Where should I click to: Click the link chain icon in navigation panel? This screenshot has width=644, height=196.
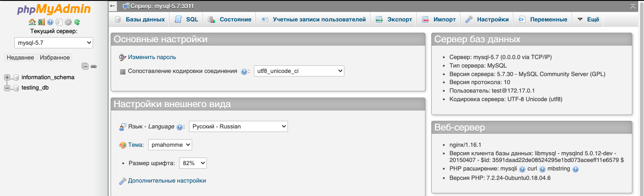coord(94,66)
